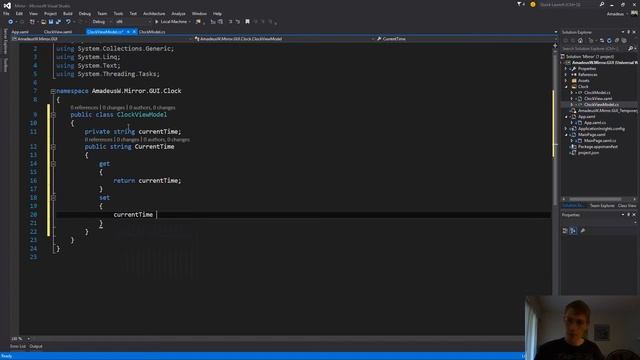Viewport: 640px width, 360px height.
Task: Open the Architecture menu
Action: pyautogui.click(x=154, y=13)
